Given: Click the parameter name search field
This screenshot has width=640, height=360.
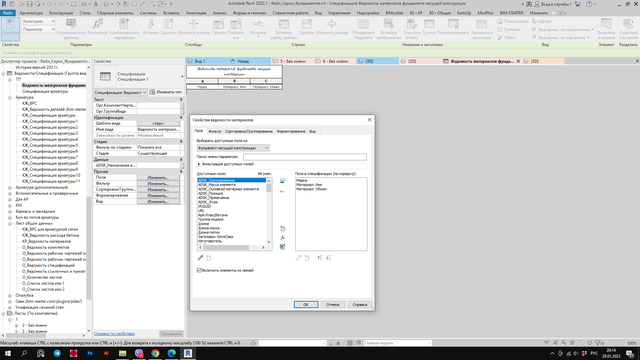Looking at the screenshot, I should pyautogui.click(x=305, y=157).
